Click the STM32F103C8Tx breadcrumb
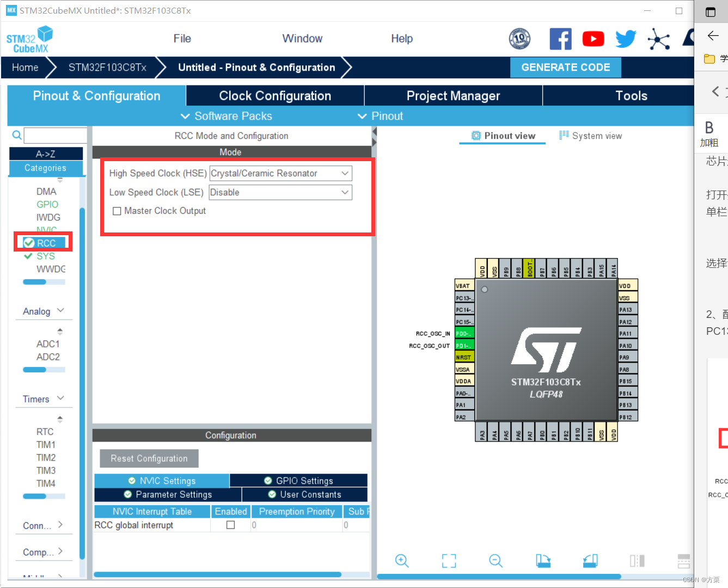728x588 pixels. coord(107,68)
